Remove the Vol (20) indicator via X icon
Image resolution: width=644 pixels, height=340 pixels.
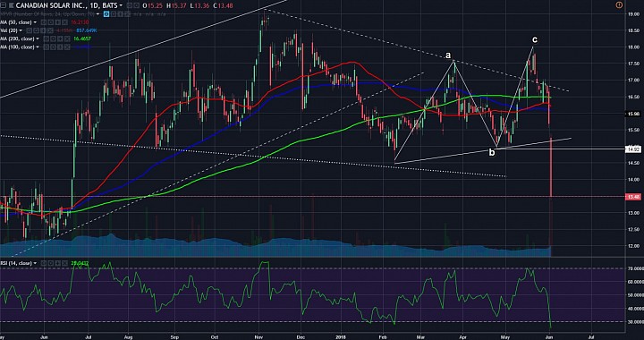(50, 30)
